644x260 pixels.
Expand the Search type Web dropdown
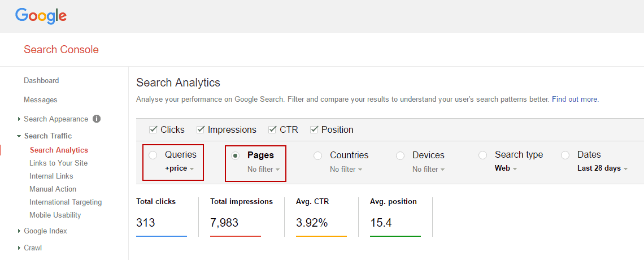(x=506, y=168)
